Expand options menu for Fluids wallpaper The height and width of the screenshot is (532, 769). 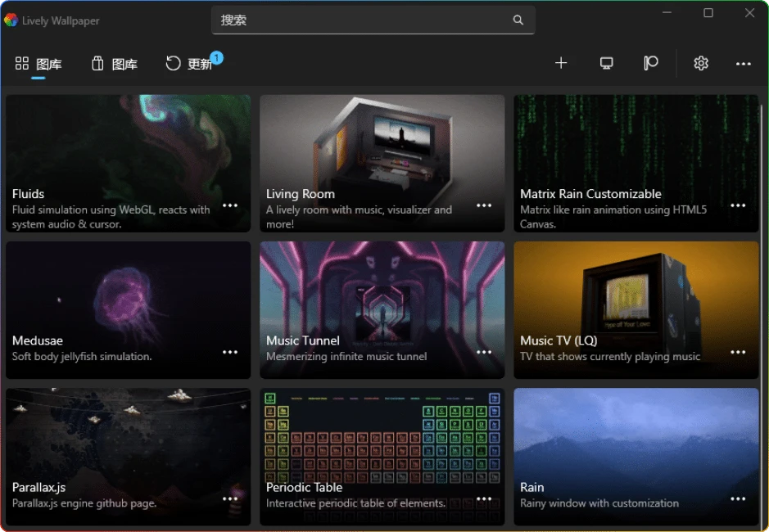pyautogui.click(x=230, y=205)
